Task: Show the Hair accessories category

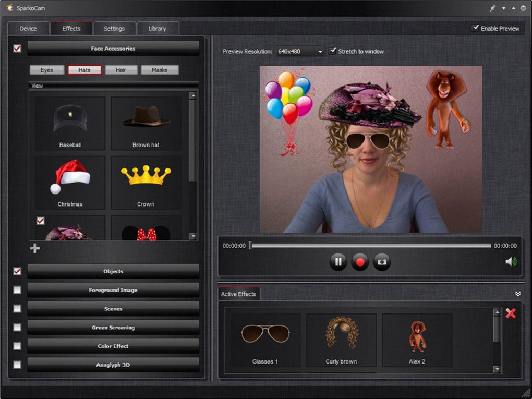Action: pos(121,70)
